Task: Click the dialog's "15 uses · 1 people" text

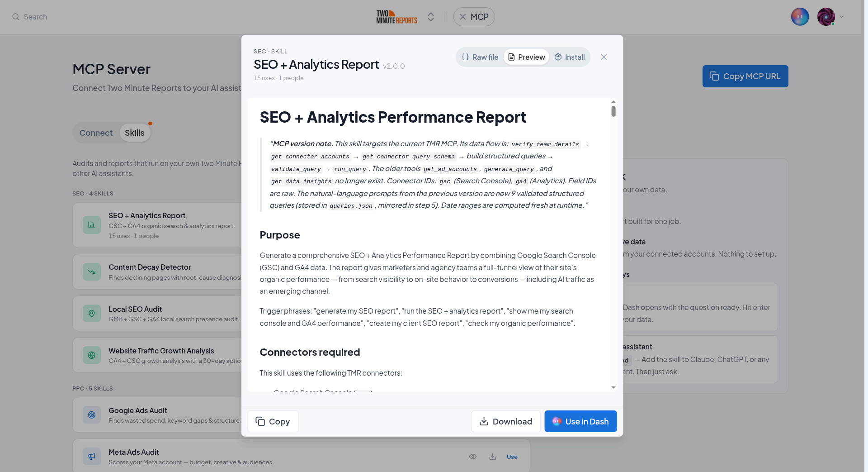Action: pyautogui.click(x=278, y=78)
